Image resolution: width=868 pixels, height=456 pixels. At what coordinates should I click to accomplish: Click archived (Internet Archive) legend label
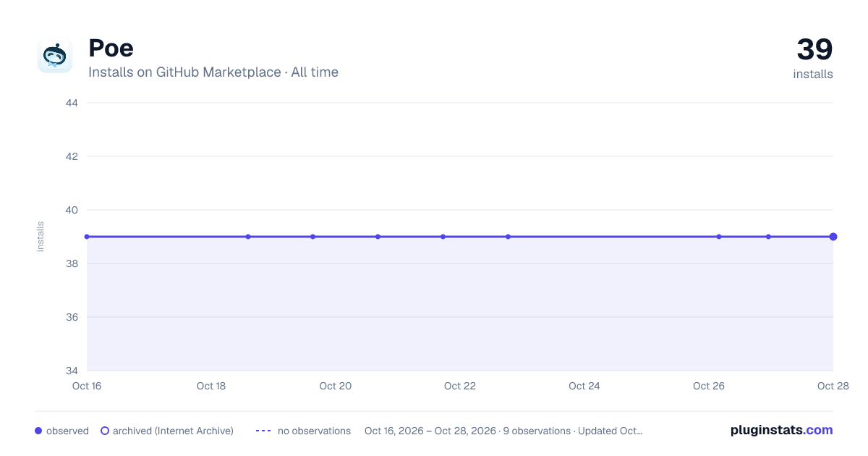(x=173, y=431)
